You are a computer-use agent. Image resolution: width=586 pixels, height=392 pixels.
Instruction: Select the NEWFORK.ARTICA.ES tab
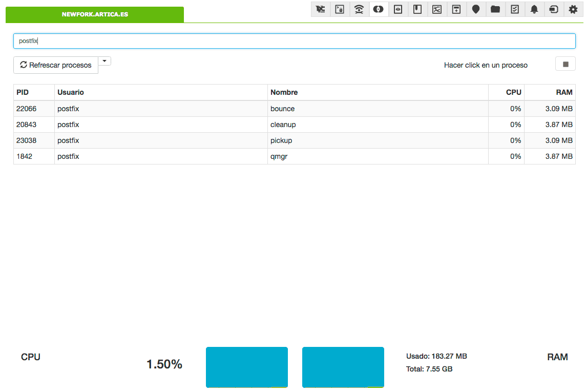[x=95, y=14]
